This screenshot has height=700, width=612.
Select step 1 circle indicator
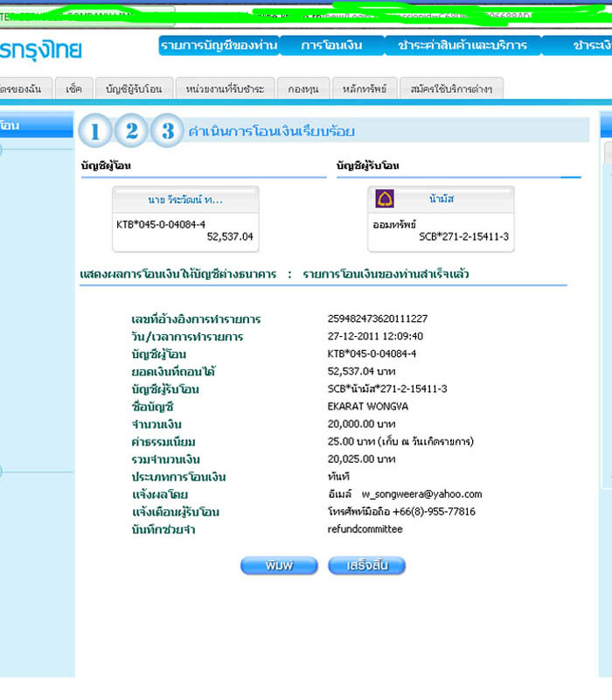click(95, 130)
